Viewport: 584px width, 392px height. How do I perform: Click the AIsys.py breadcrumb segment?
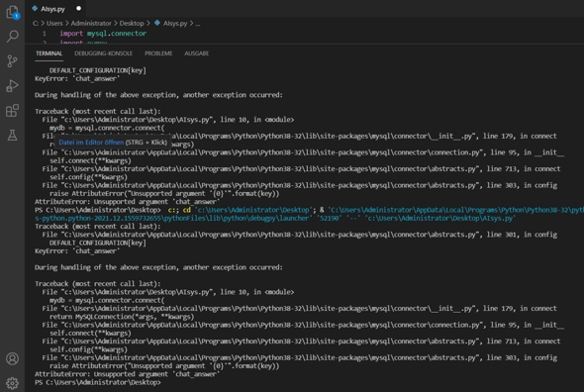click(x=175, y=23)
